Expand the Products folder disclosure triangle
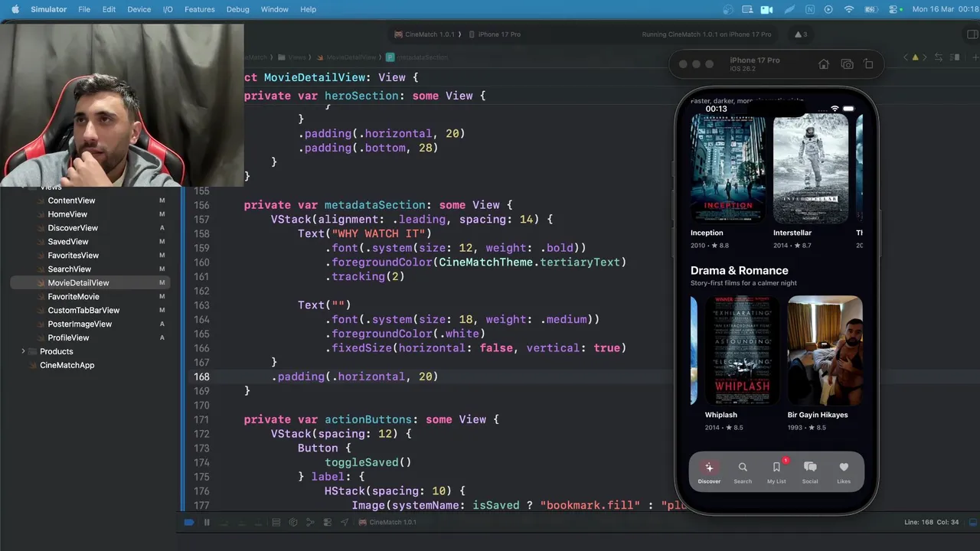 23,351
